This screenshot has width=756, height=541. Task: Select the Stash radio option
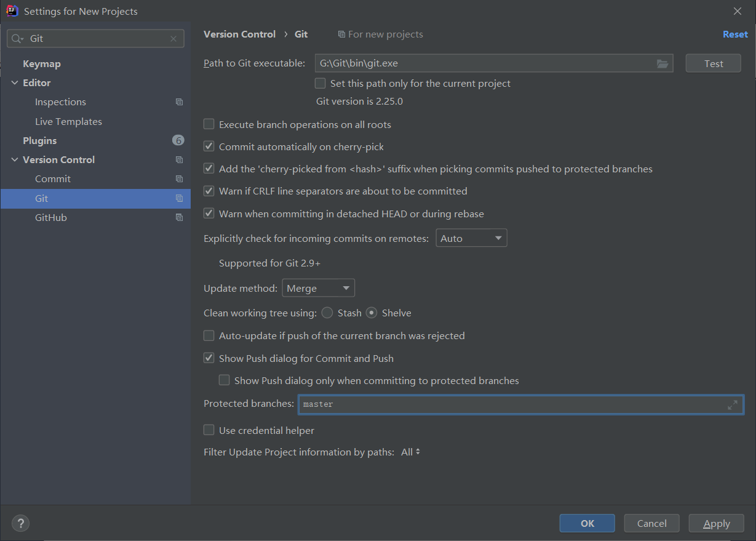pos(327,313)
